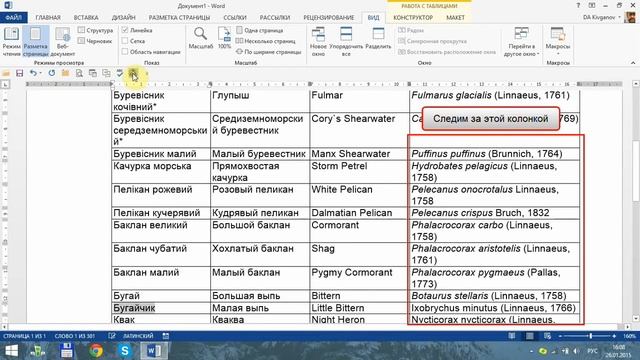The image size is (640, 360).
Task: Open Skype from taskbar
Action: pos(124,351)
